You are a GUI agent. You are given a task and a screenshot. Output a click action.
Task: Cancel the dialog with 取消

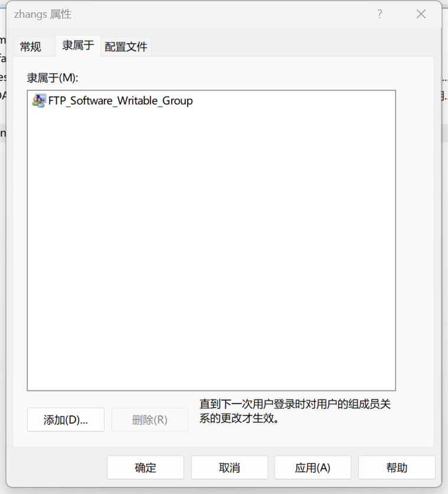tap(230, 467)
